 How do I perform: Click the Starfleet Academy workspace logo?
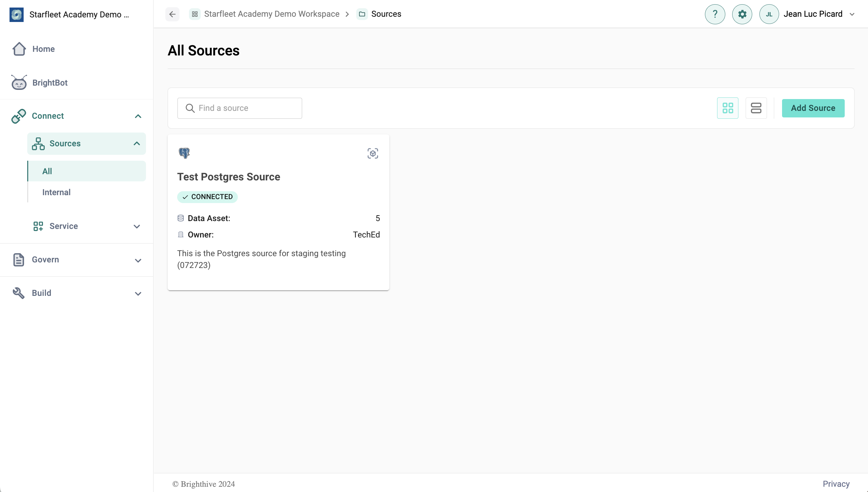coord(16,14)
